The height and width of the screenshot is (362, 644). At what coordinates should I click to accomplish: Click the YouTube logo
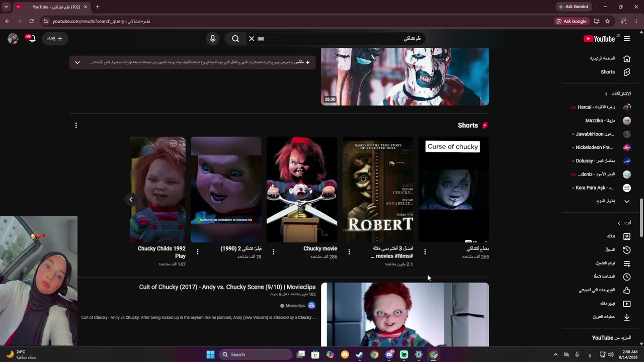[x=599, y=39]
